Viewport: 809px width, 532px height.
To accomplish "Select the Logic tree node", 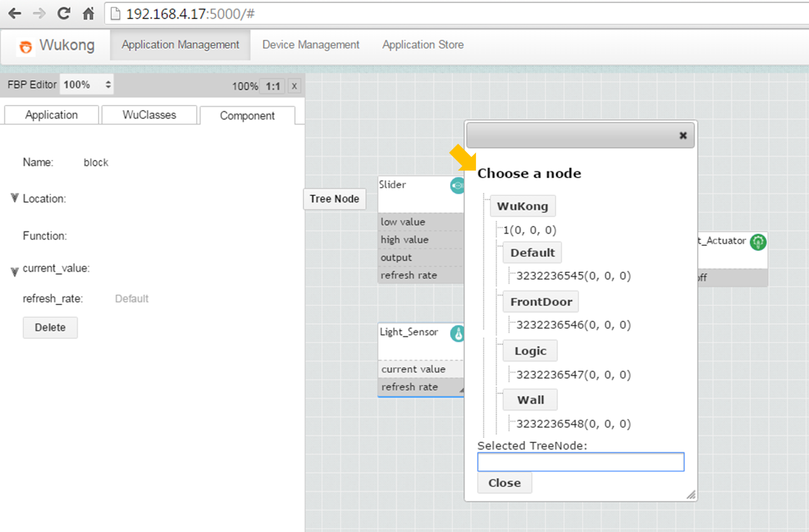I will 530,351.
